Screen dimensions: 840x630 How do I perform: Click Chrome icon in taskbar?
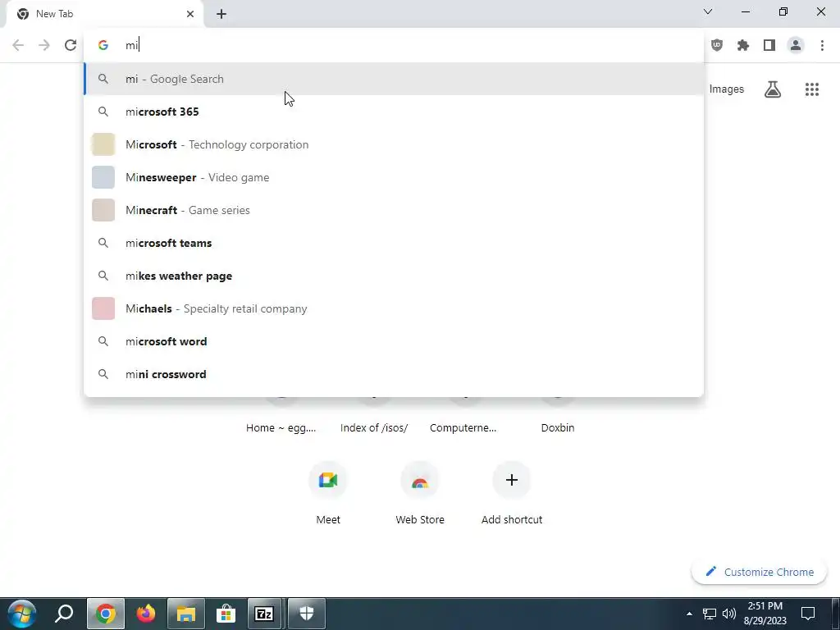[106, 614]
